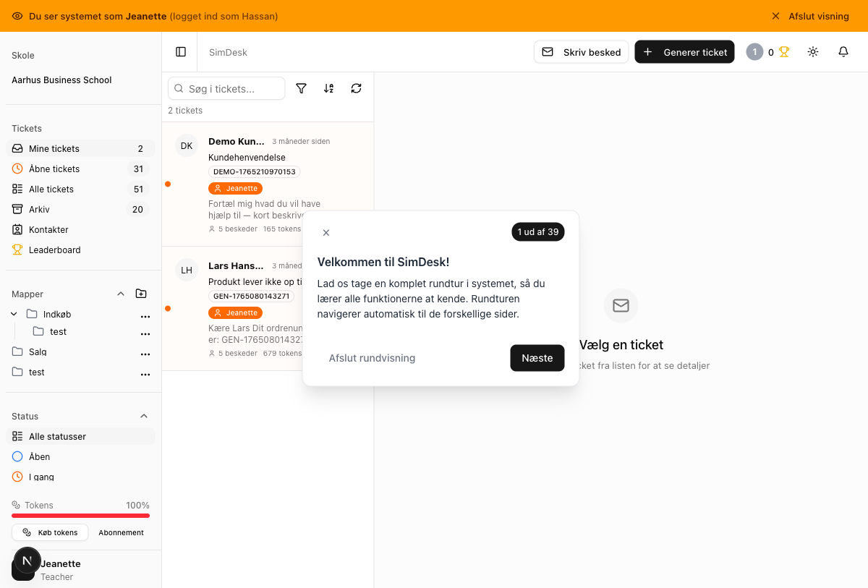Image resolution: width=868 pixels, height=588 pixels.
Task: Open Mine tickets
Action: (x=80, y=148)
